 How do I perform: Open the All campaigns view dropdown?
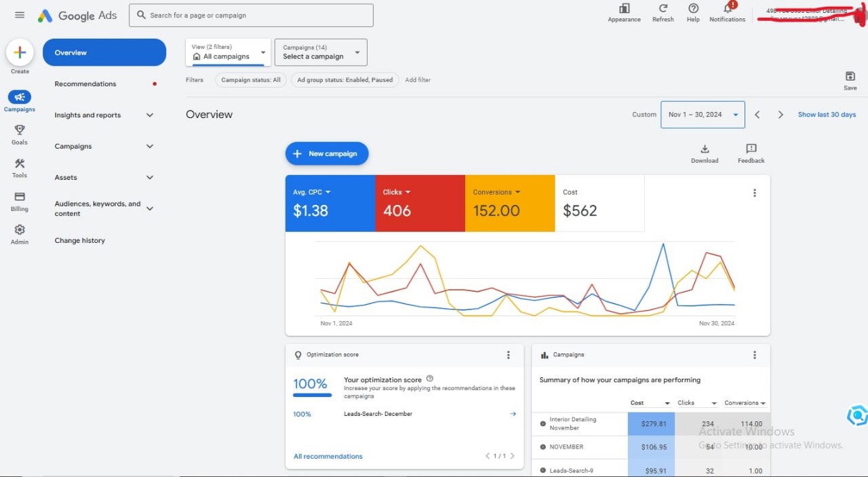coord(229,52)
